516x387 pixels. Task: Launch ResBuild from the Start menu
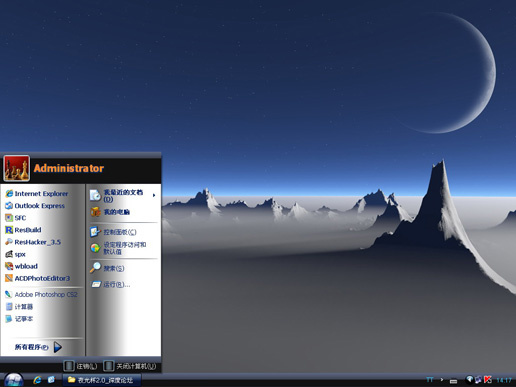(x=23, y=230)
